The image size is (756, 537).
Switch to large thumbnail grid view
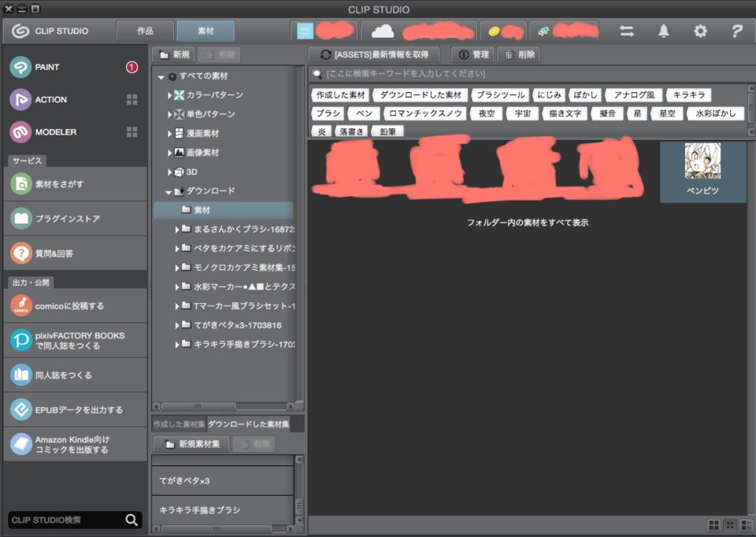(x=713, y=525)
